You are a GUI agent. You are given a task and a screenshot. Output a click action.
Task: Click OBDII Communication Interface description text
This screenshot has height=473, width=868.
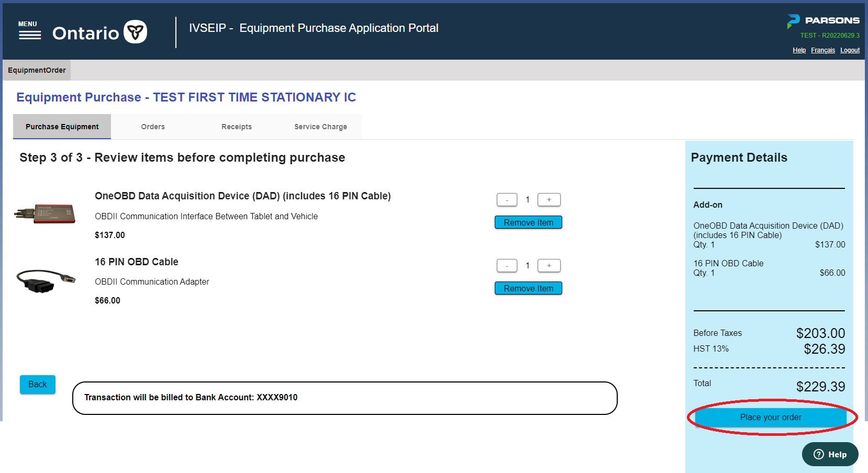point(206,216)
